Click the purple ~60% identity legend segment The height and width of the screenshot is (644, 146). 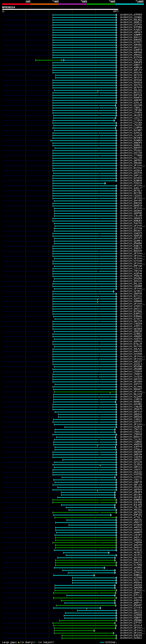(73, 4)
